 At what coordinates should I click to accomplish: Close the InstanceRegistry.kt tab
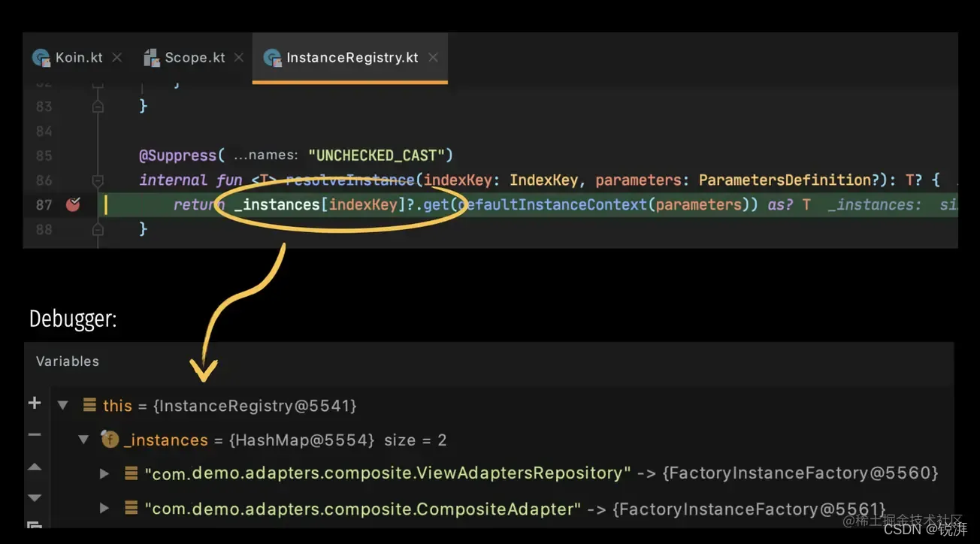[433, 58]
